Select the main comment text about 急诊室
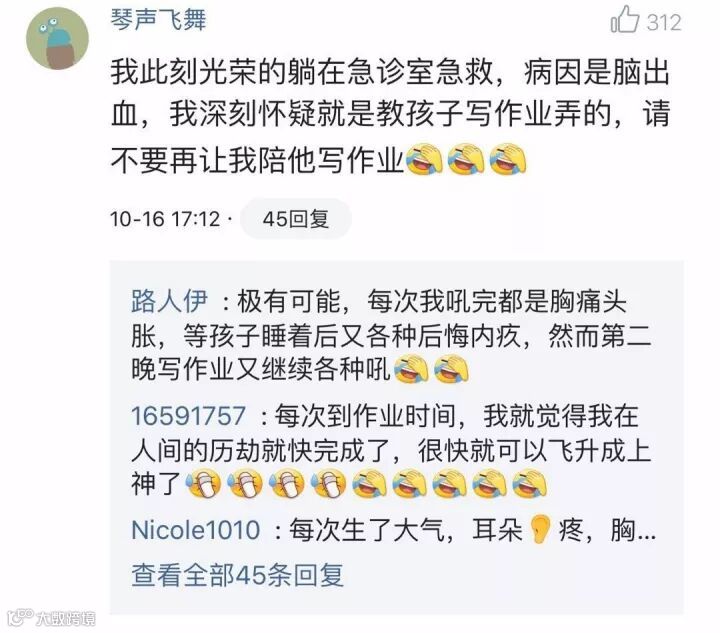 (390, 116)
